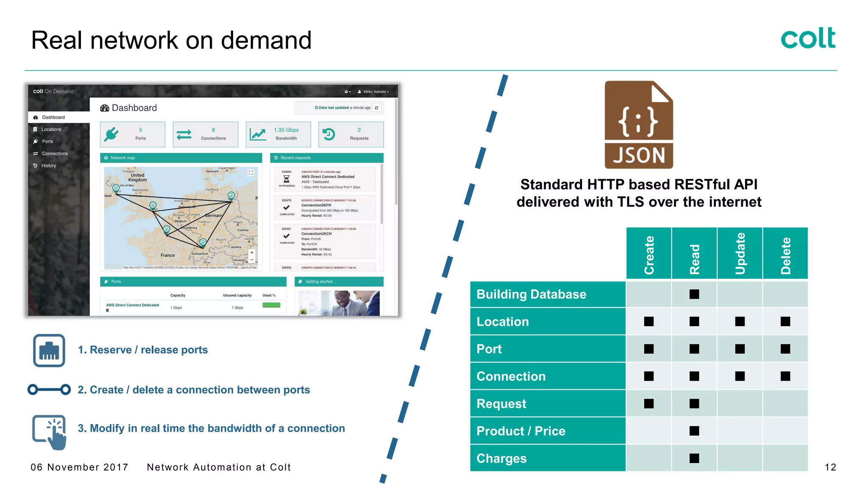
Task: Click the Recent requests scrollbar
Action: 381,195
